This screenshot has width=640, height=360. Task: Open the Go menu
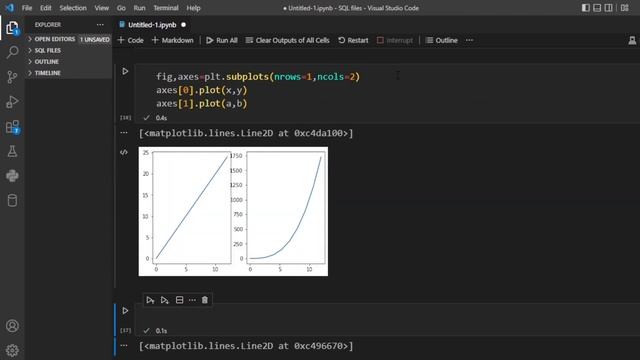121,8
